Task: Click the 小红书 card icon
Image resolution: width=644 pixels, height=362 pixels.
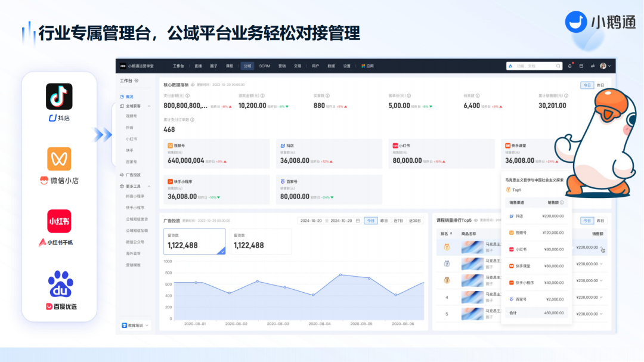Action: pyautogui.click(x=395, y=146)
